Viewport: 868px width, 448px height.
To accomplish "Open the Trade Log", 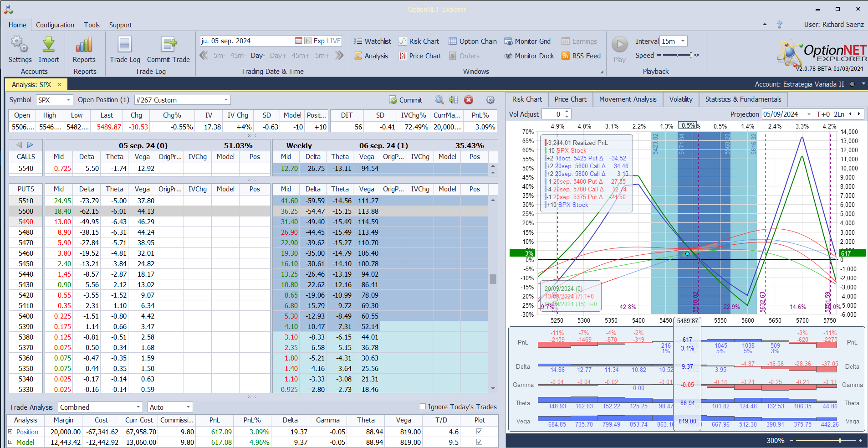I will (125, 49).
